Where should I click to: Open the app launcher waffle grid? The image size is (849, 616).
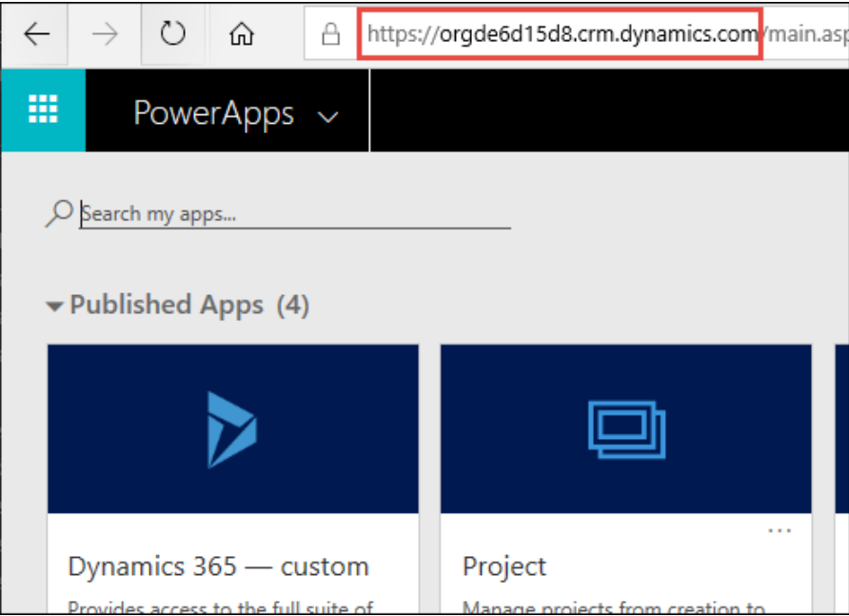tap(43, 109)
